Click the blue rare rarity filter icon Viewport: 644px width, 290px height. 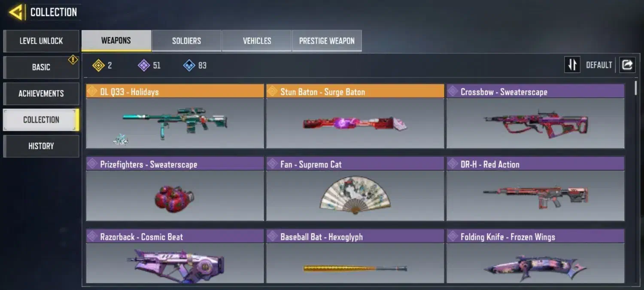coord(189,65)
